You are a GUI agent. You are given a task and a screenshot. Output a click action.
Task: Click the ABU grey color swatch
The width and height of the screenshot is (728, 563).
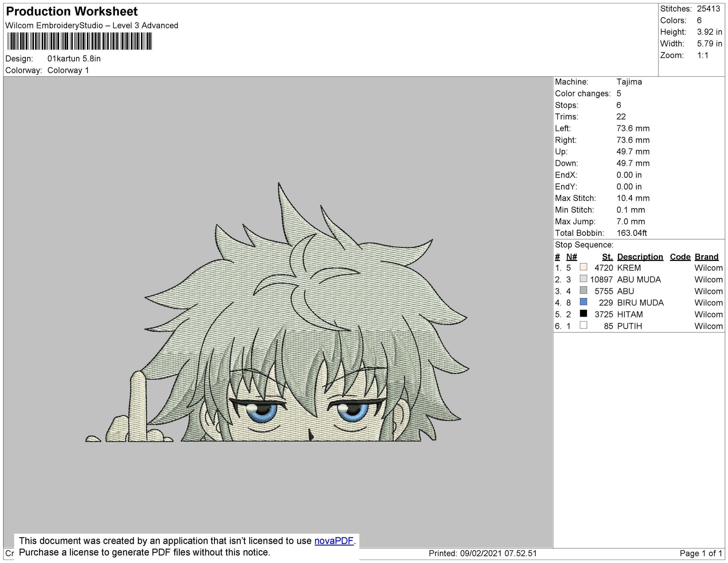coord(583,290)
